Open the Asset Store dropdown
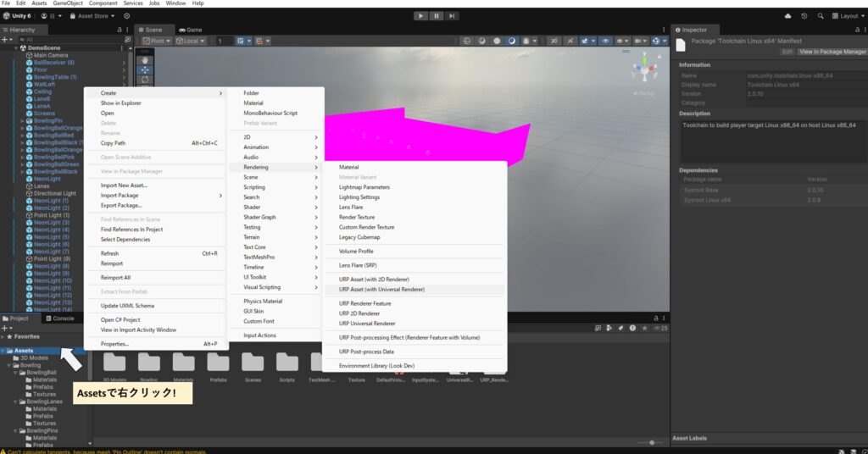The image size is (868, 454). point(92,16)
